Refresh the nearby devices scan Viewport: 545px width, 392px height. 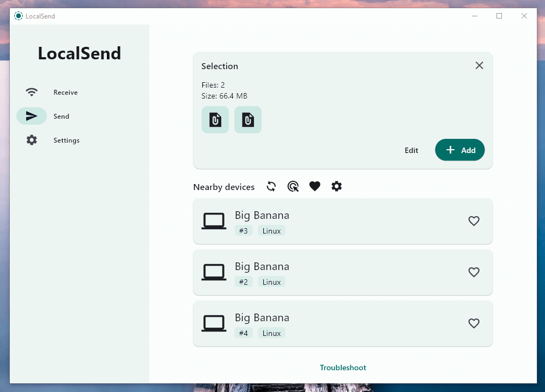[271, 186]
